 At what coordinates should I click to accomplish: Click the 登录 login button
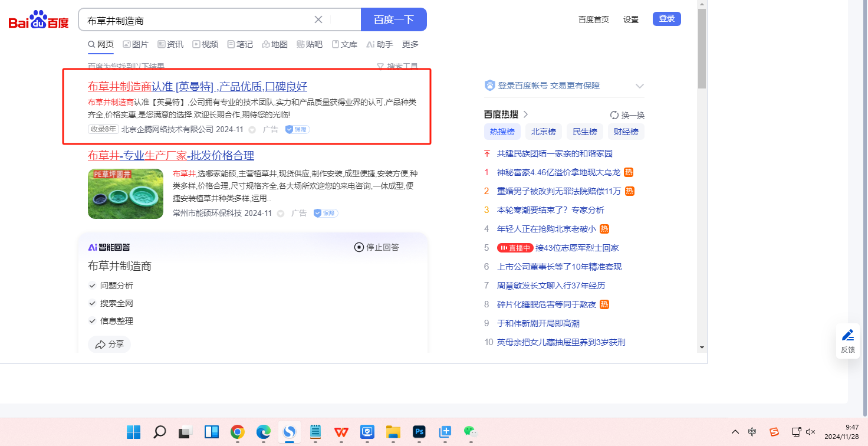(666, 19)
